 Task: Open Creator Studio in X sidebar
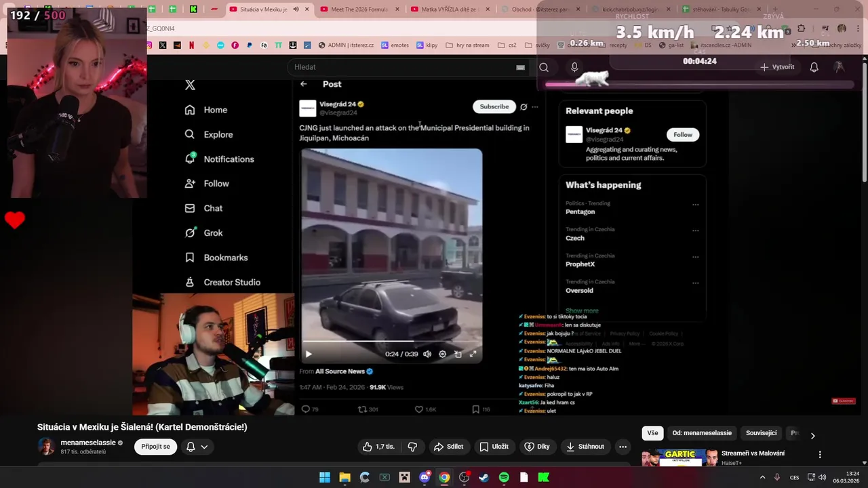222,282
